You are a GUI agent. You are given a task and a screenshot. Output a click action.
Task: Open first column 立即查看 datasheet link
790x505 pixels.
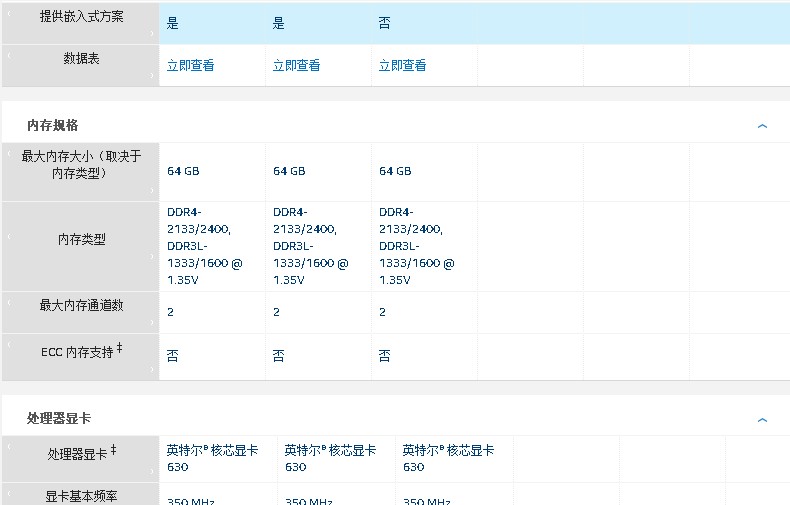tap(190, 65)
